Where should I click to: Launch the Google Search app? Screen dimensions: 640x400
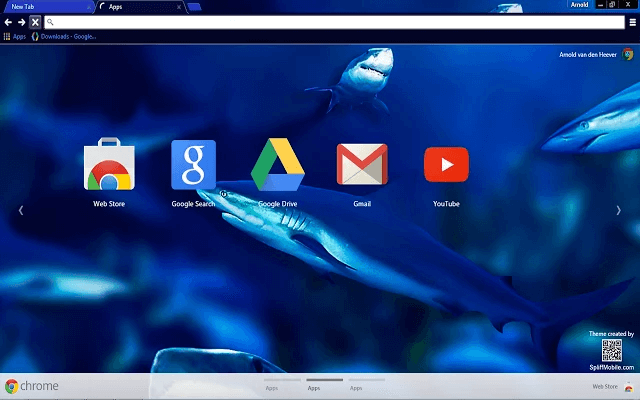coord(193,166)
